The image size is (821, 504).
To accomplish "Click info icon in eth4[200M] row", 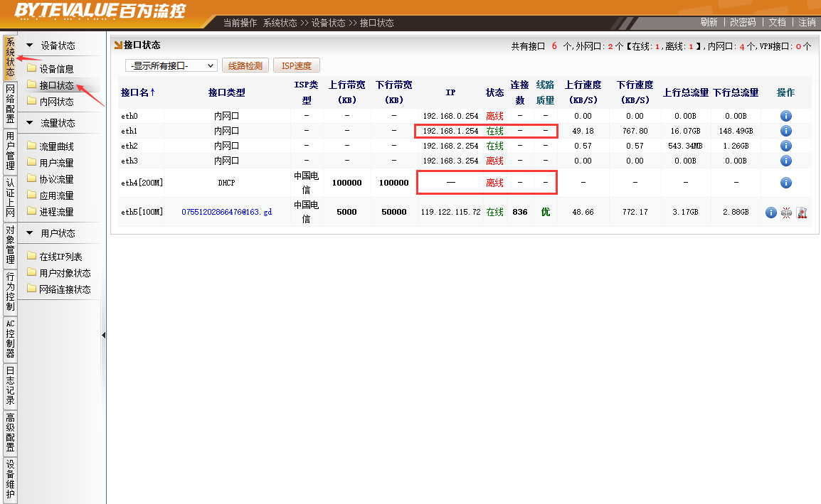I will 785,183.
